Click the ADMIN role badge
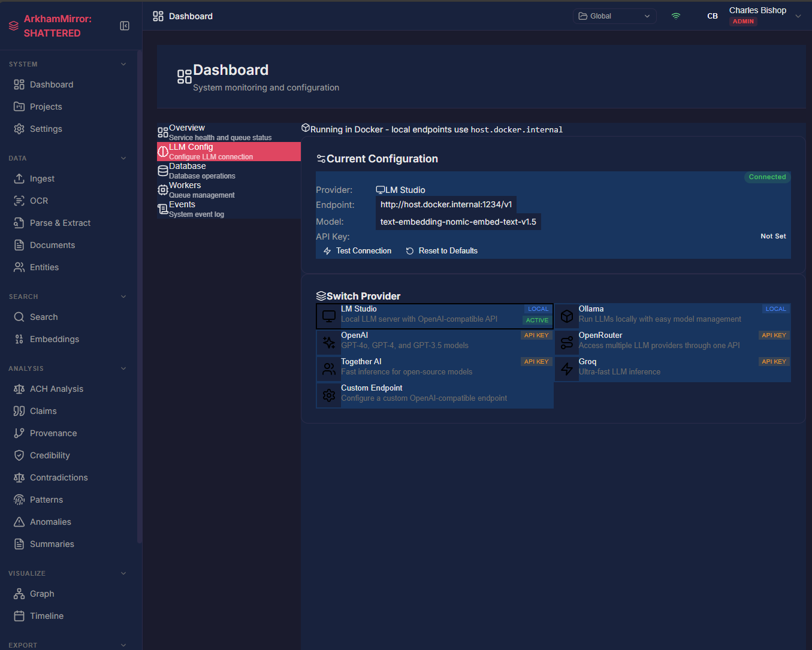The height and width of the screenshot is (650, 812). (x=743, y=22)
